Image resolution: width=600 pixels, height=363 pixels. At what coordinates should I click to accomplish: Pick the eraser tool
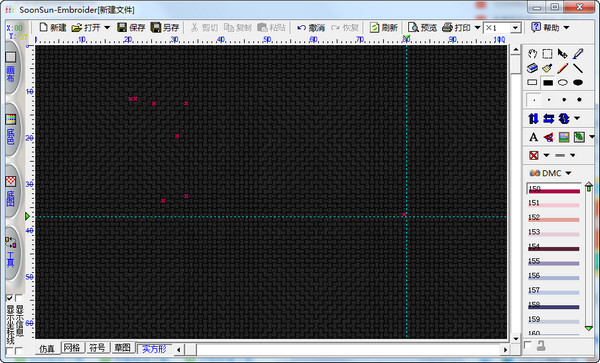(x=532, y=68)
